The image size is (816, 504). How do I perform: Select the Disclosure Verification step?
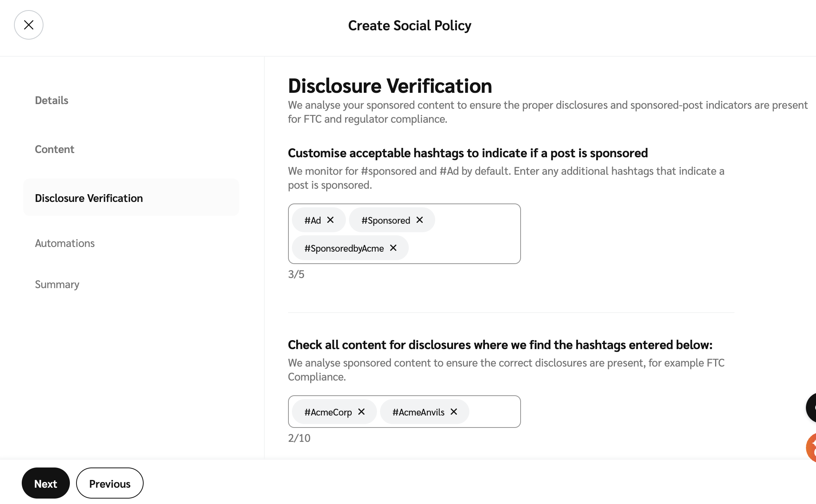coord(89,198)
